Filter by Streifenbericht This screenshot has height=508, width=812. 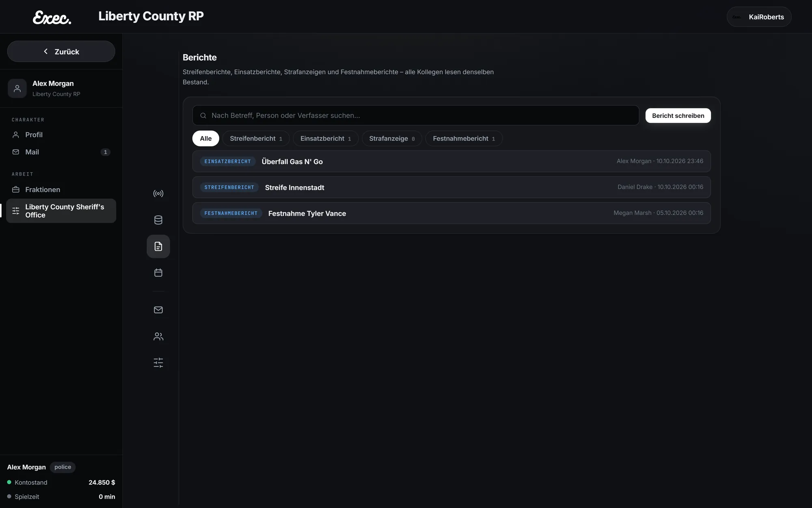coord(256,139)
